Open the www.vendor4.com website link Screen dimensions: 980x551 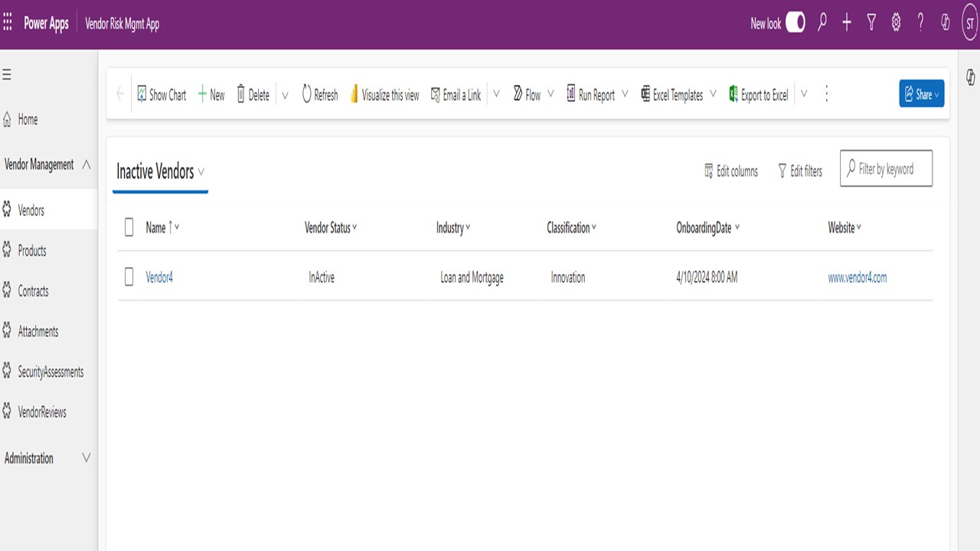(857, 278)
